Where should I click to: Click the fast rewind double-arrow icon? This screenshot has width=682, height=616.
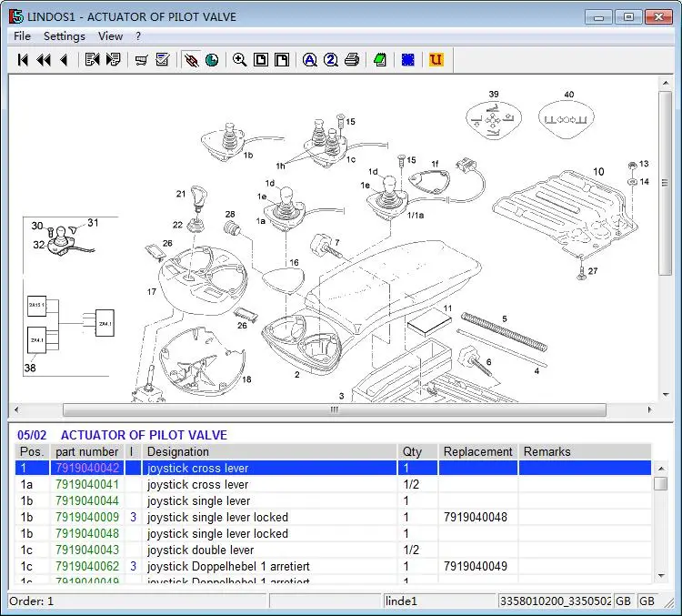tap(43, 60)
